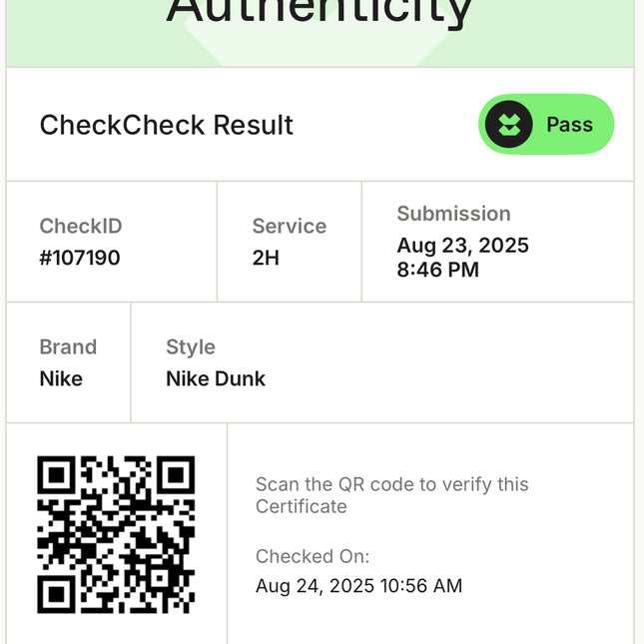This screenshot has width=644, height=644.
Task: Click the 8:46 PM submission time
Action: point(437,270)
